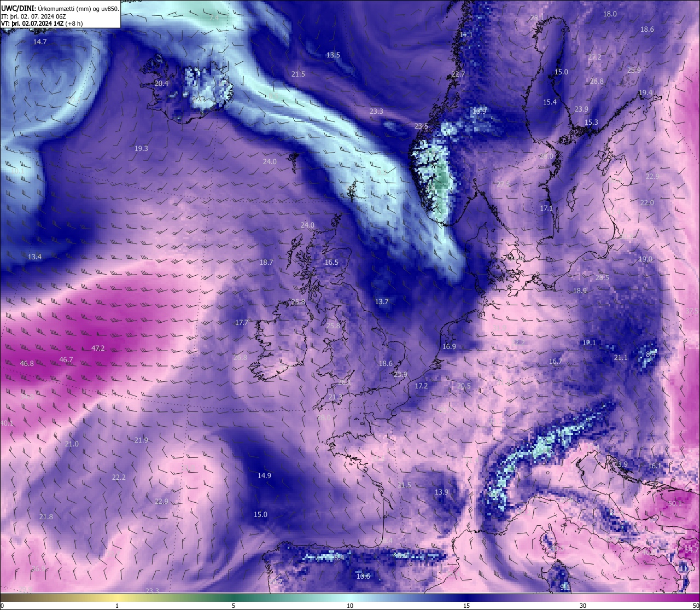This screenshot has height=610, width=700.
Task: Click the 18.0 value at the top-right
Action: coord(610,14)
